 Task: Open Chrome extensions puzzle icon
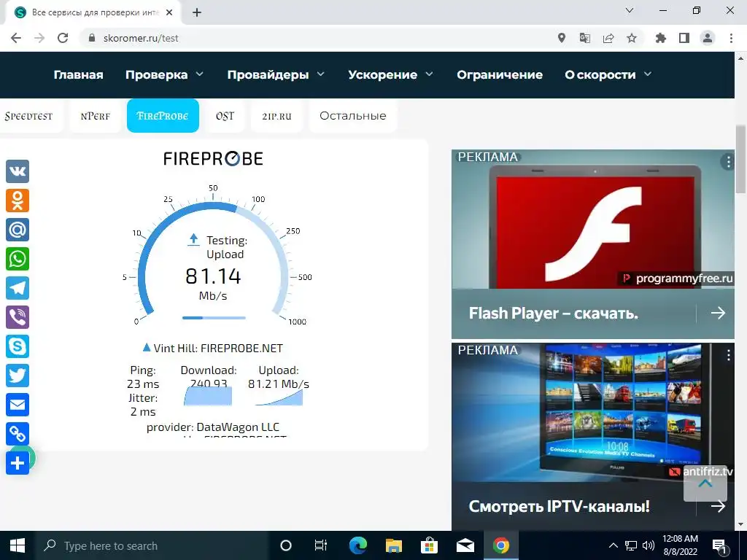661,38
